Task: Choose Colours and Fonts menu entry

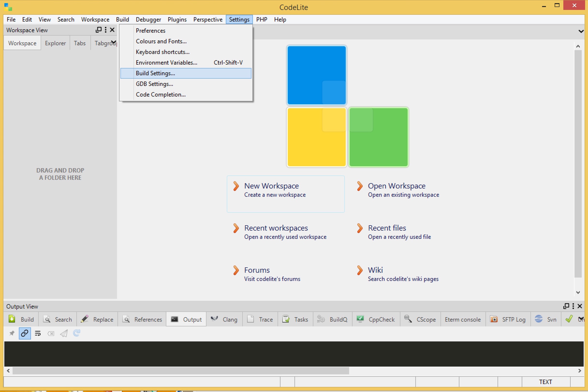Action: (186, 41)
